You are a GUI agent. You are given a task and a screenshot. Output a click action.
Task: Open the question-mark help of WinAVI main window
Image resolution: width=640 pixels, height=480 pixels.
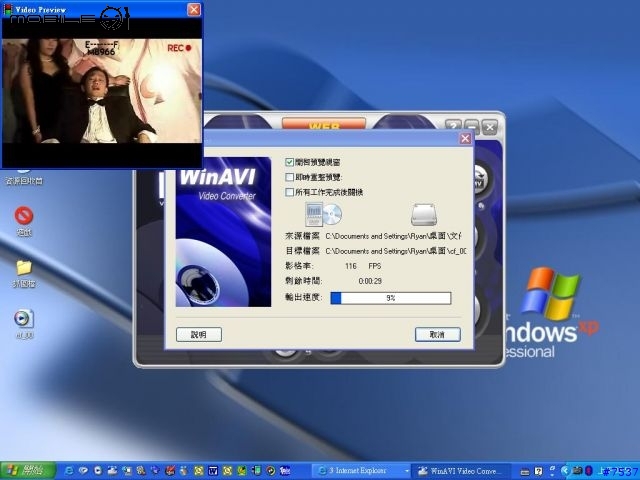pyautogui.click(x=453, y=127)
